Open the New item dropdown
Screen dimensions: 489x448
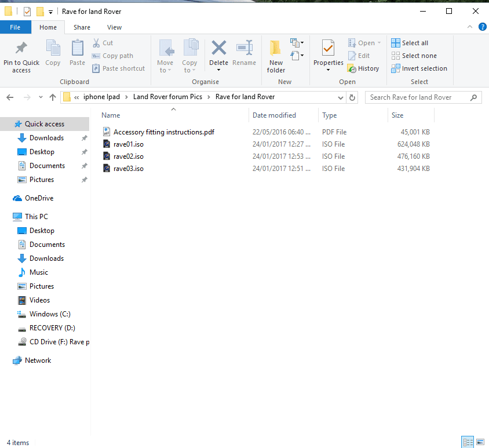297,43
